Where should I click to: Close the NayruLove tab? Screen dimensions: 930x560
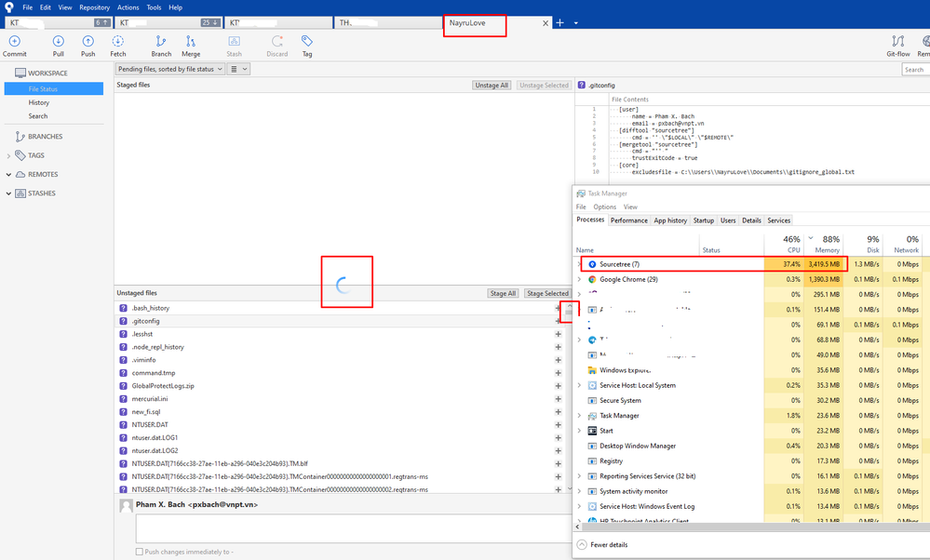coord(546,23)
